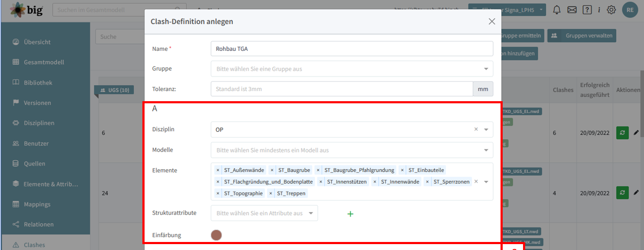The height and width of the screenshot is (250, 644).
Task: Click the Erfolgreich ausgeführt column header
Action: [x=595, y=90]
